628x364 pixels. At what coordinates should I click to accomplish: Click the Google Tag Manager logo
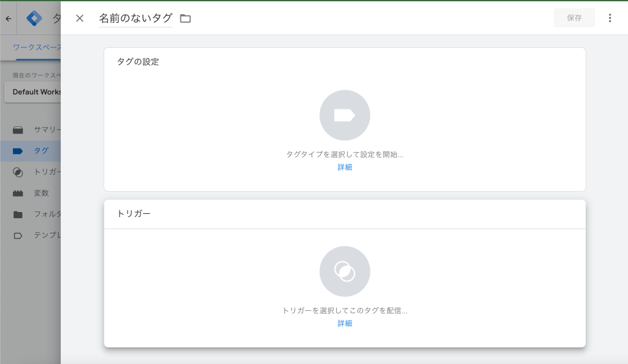coord(34,18)
